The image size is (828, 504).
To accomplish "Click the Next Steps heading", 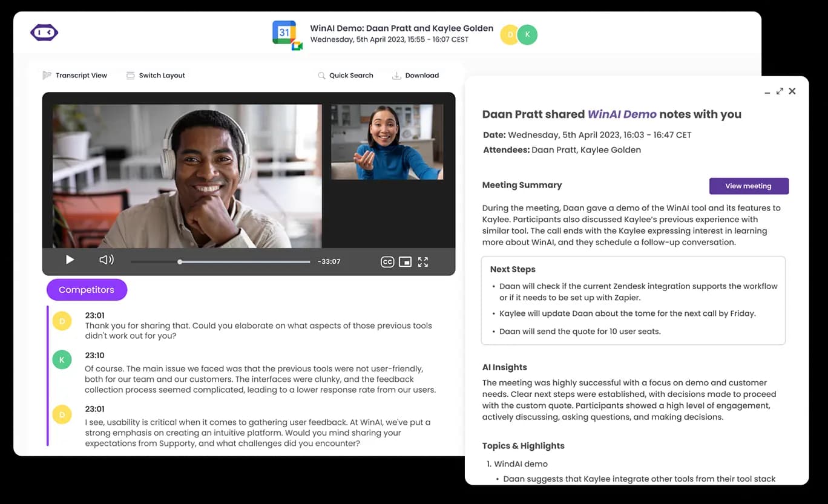I will pos(513,269).
